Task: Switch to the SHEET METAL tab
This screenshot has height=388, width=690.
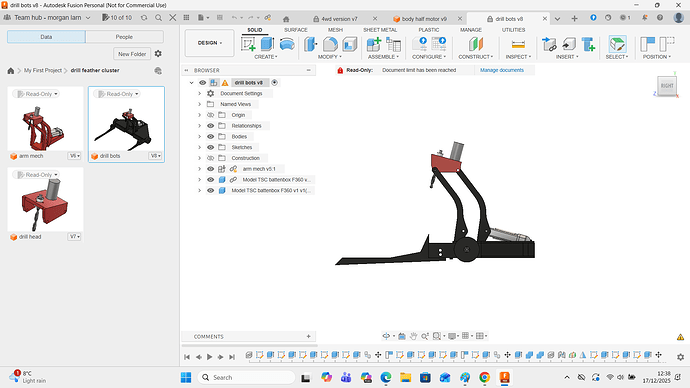Action: (x=380, y=30)
